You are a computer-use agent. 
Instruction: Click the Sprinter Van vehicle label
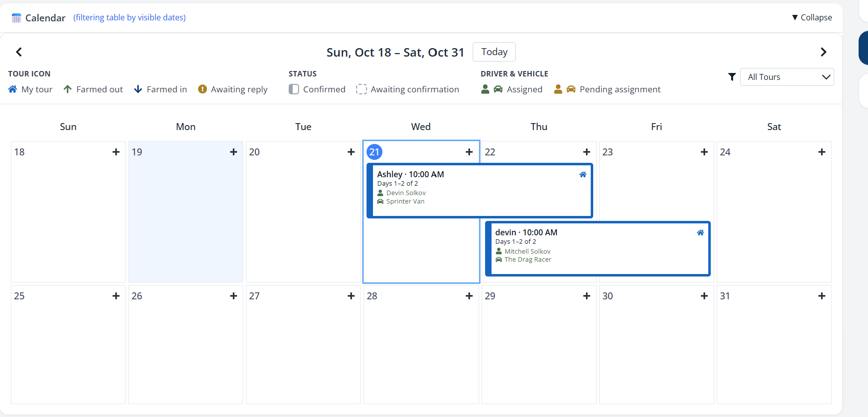coord(405,201)
